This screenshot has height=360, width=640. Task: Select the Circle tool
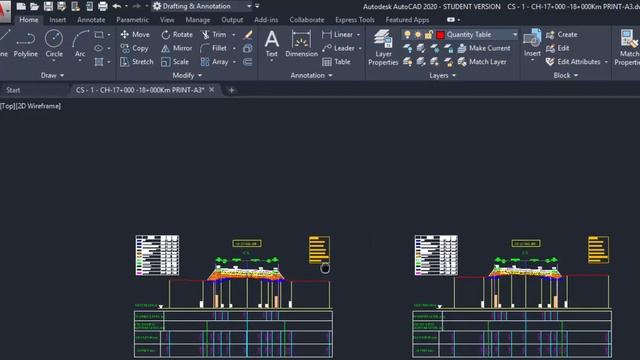[54, 44]
